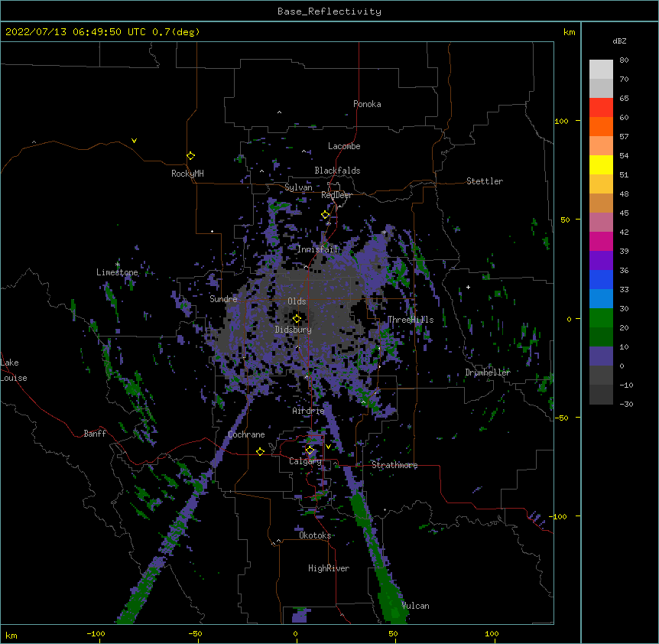The height and width of the screenshot is (644, 659).
Task: Click the 80 value in the dBZ legend
Action: 624,60
